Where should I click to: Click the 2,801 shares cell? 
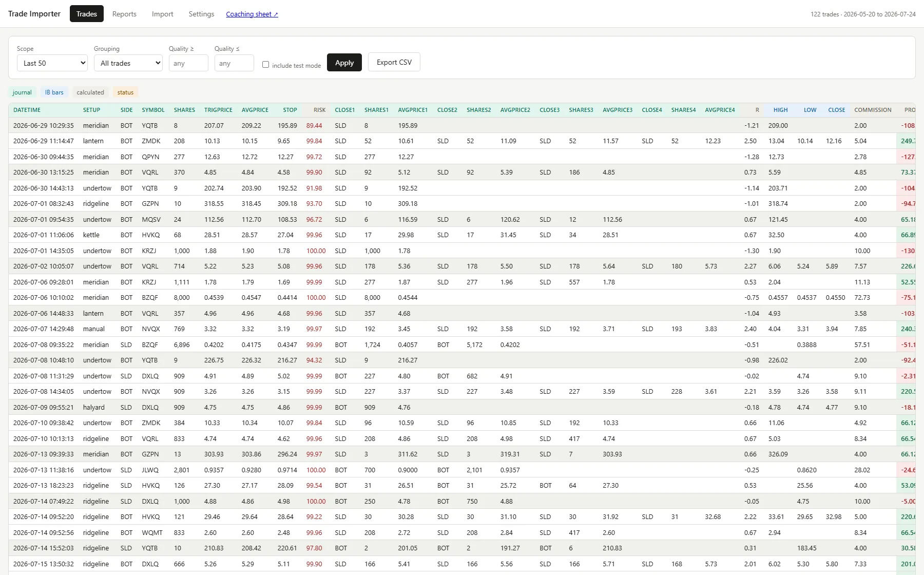click(x=182, y=470)
